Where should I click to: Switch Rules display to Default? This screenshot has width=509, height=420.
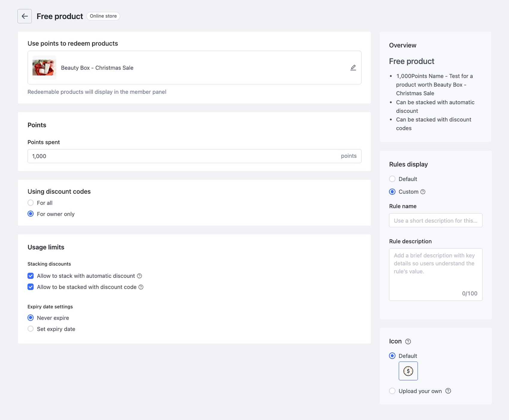[x=392, y=179]
